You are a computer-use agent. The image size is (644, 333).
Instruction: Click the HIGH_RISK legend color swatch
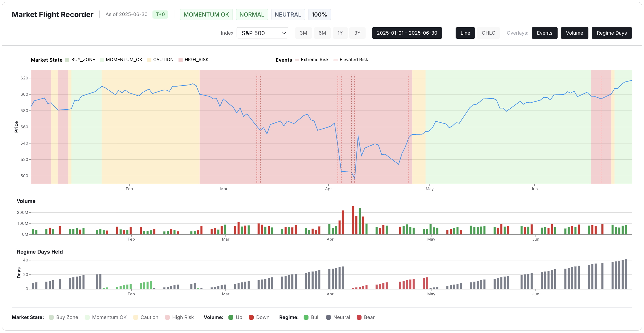pyautogui.click(x=181, y=60)
